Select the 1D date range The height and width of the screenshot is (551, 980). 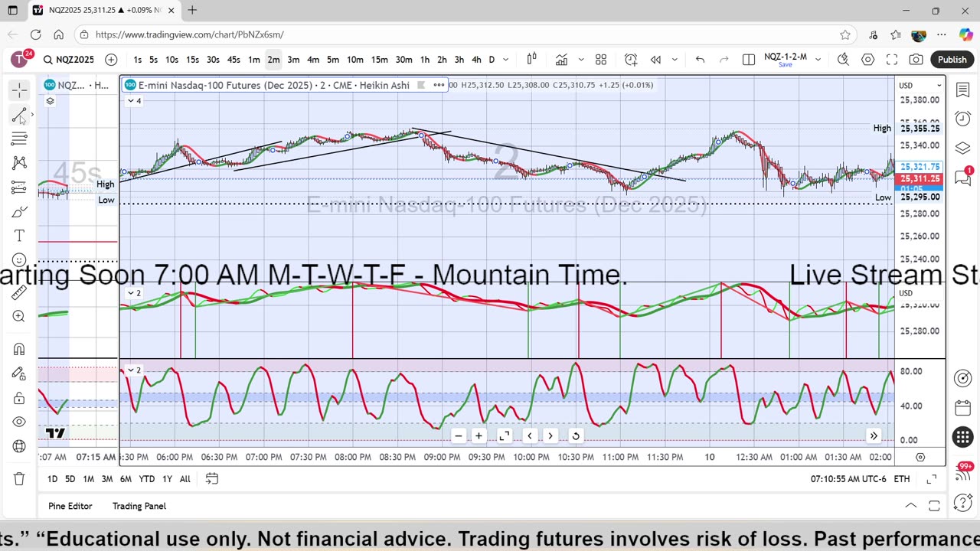52,479
